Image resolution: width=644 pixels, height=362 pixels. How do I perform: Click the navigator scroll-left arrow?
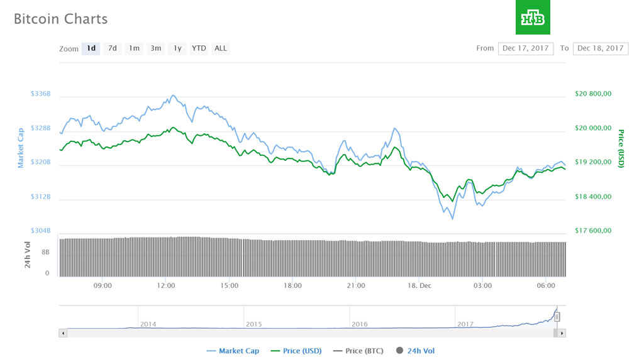point(63,333)
